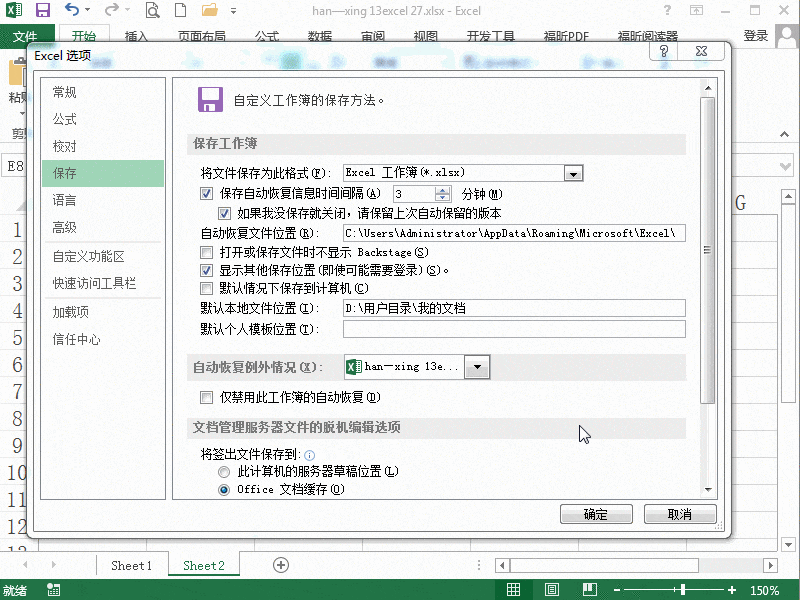Open the Print Preview icon

point(152,10)
